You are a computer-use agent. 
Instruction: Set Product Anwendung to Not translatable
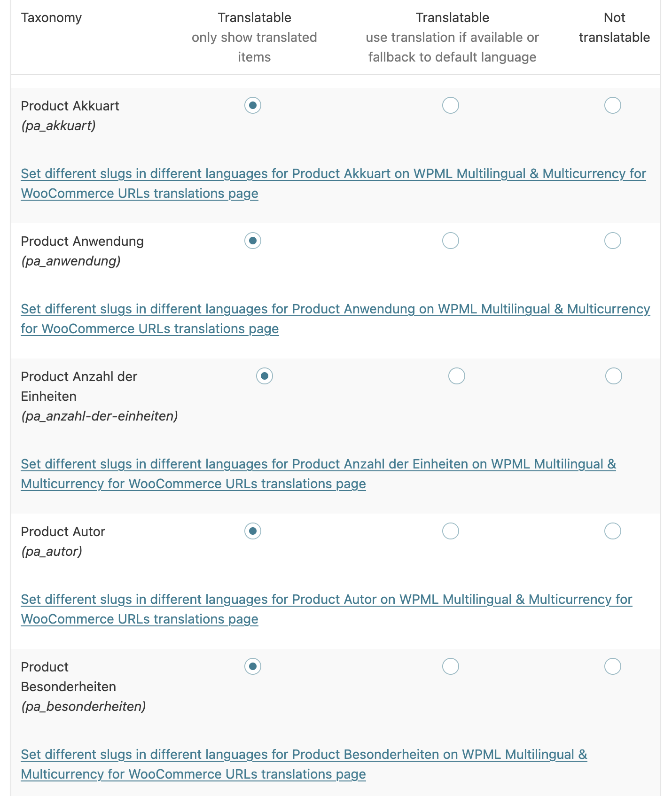(612, 241)
